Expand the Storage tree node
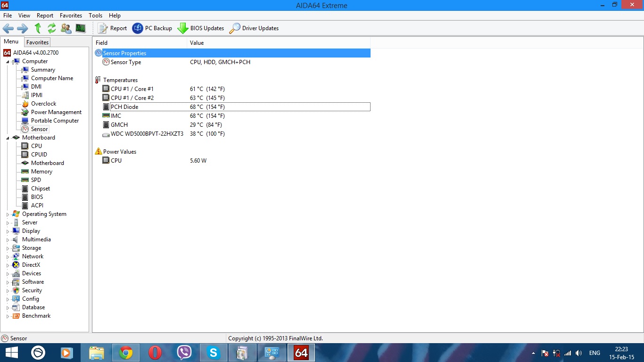This screenshot has width=644, height=362. pyautogui.click(x=8, y=248)
